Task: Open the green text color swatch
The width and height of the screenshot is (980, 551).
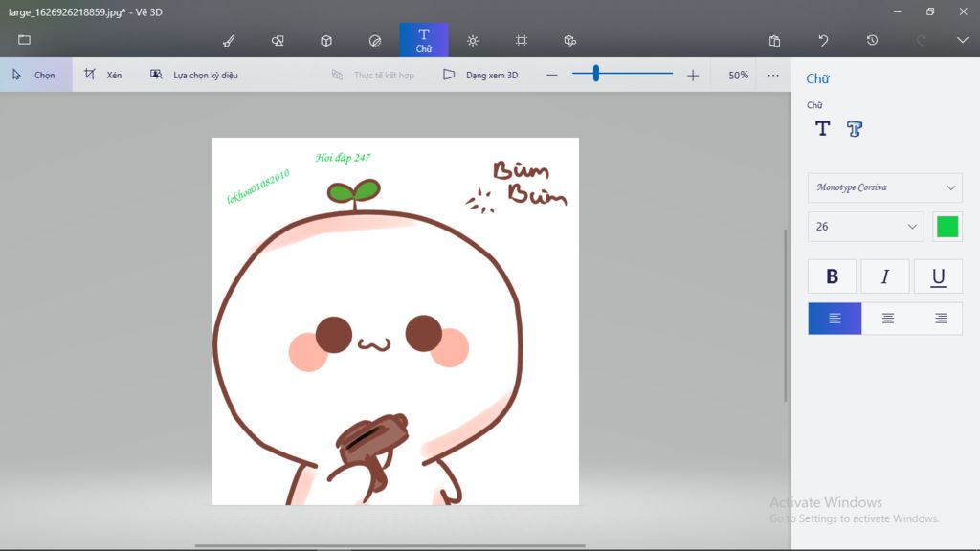Action: point(947,227)
